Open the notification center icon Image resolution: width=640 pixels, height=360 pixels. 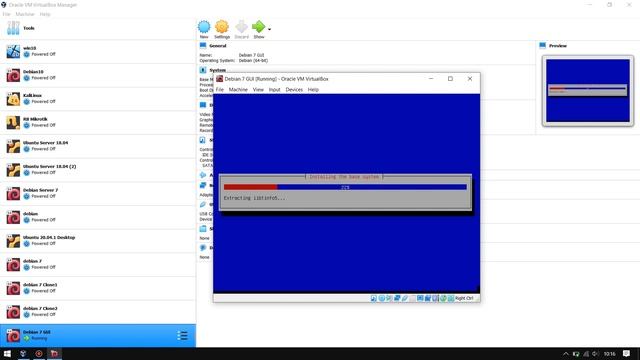627,353
